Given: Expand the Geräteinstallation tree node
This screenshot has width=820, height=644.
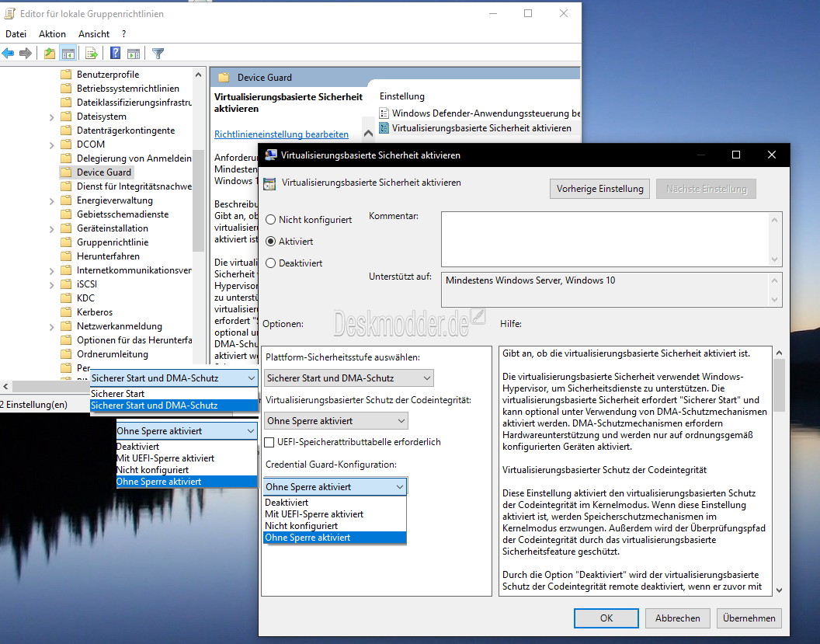Looking at the screenshot, I should click(x=51, y=228).
